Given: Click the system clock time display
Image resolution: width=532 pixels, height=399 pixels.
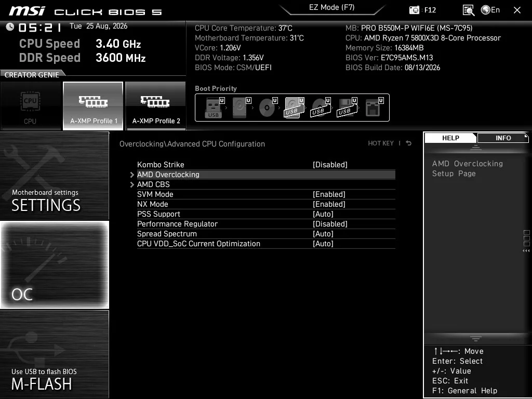Looking at the screenshot, I should click(39, 27).
